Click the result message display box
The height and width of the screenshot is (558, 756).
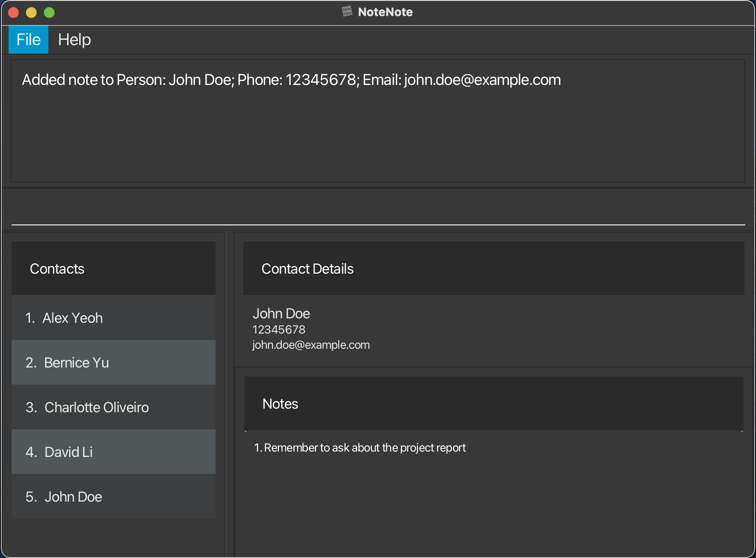[x=378, y=121]
